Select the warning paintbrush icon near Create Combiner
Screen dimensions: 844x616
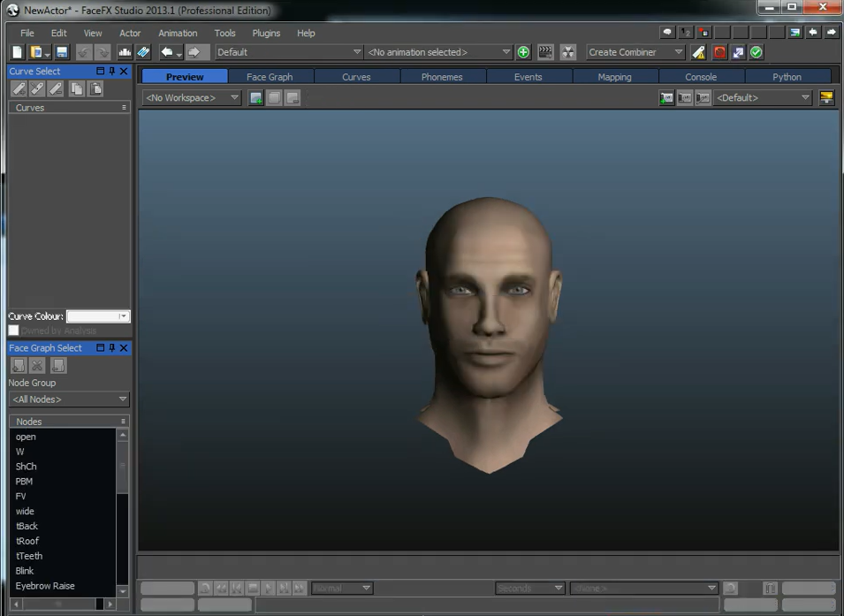pos(698,52)
